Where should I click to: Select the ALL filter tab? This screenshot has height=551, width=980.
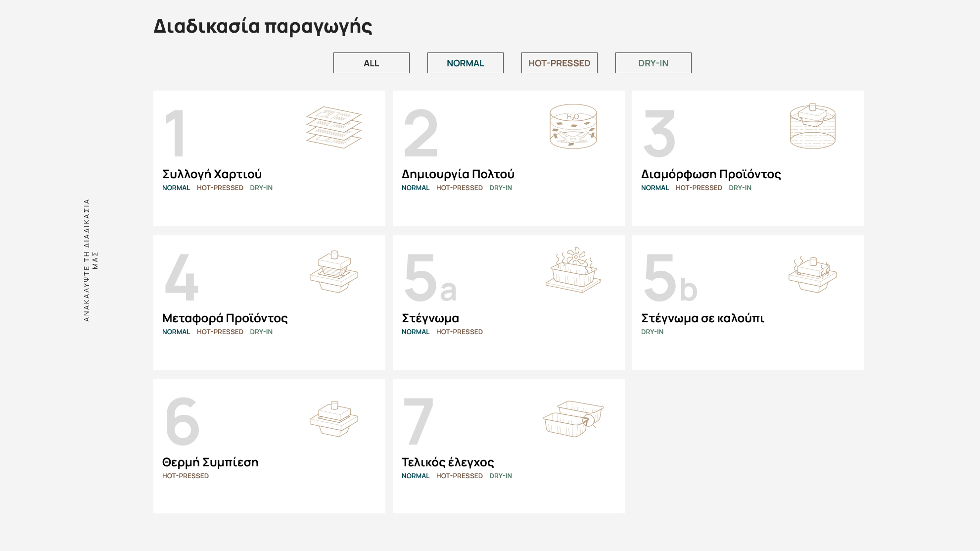pyautogui.click(x=372, y=63)
